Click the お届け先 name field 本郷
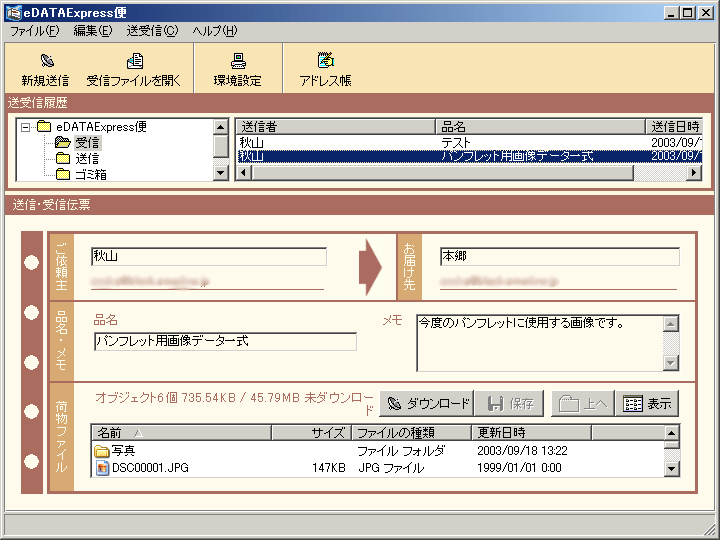 coord(560,256)
